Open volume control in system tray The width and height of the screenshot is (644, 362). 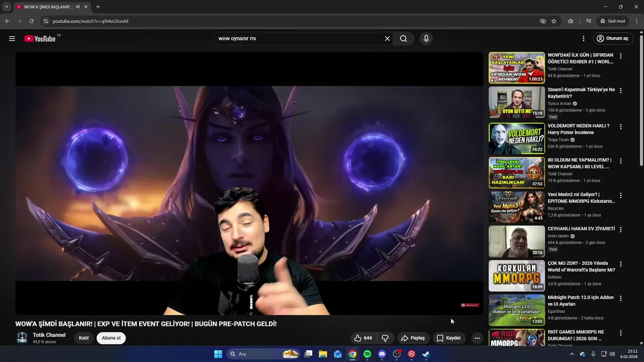pos(612,354)
